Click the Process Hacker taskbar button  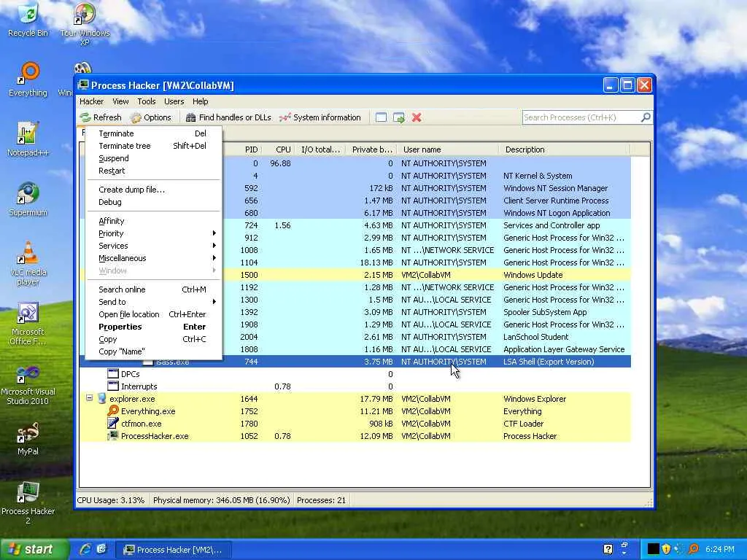[174, 550]
